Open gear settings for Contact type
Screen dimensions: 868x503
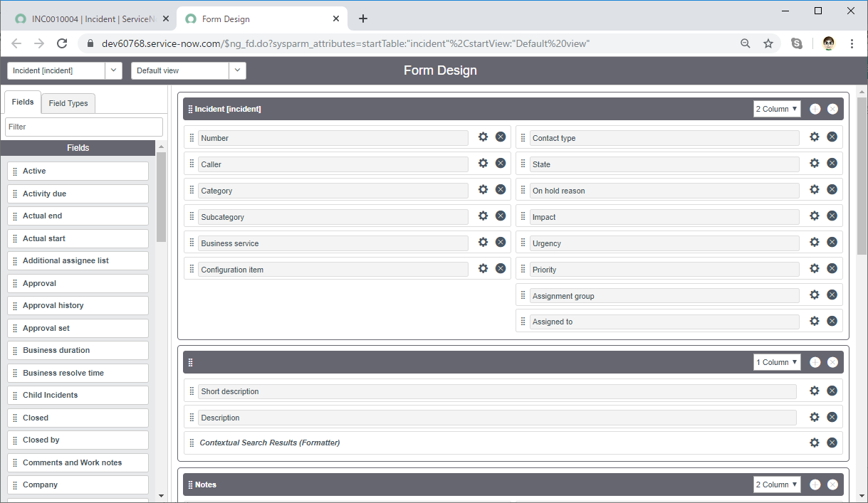815,137
